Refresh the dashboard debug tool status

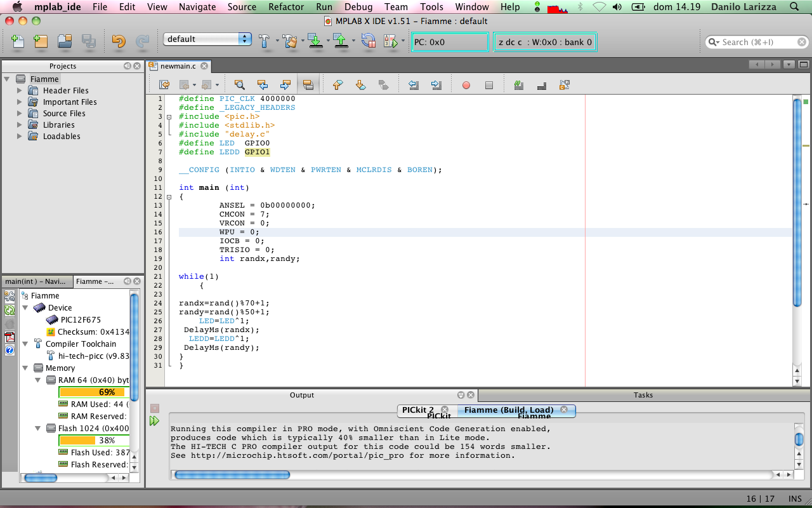[x=10, y=311]
